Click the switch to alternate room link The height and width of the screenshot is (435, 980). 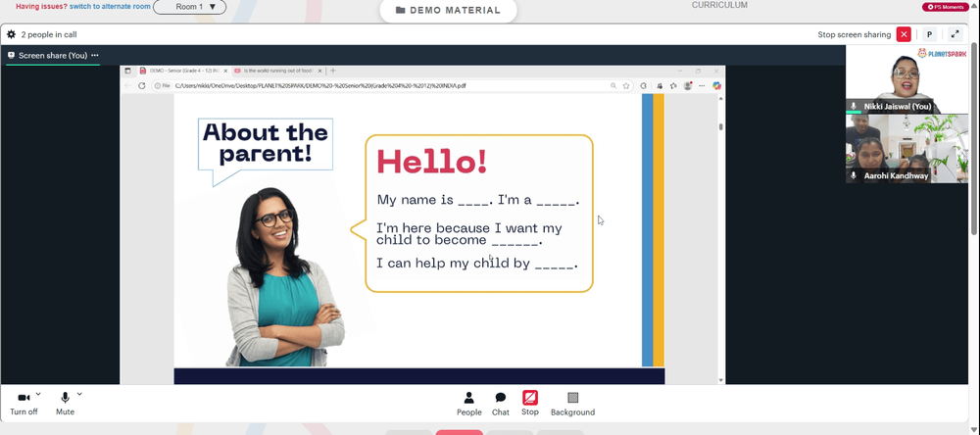click(x=110, y=6)
